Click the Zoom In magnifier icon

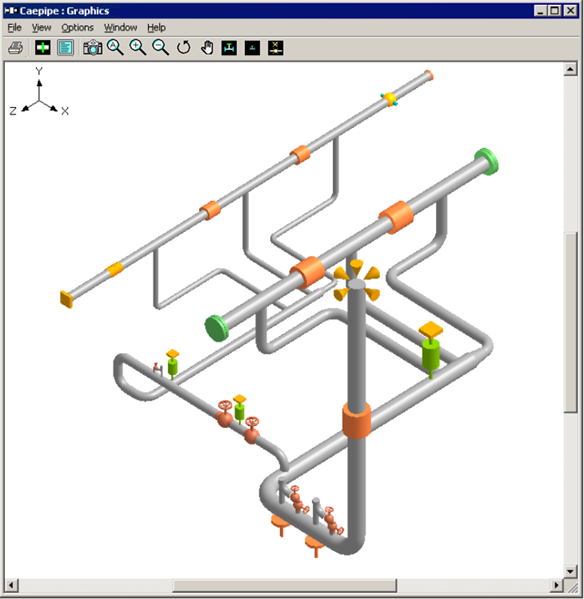pyautogui.click(x=138, y=48)
